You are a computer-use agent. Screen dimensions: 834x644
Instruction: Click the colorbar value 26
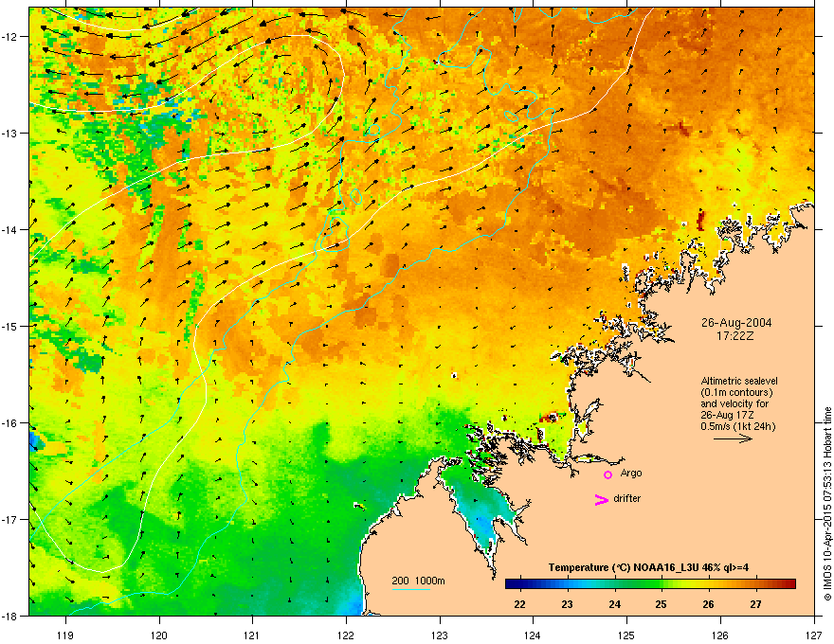click(709, 604)
